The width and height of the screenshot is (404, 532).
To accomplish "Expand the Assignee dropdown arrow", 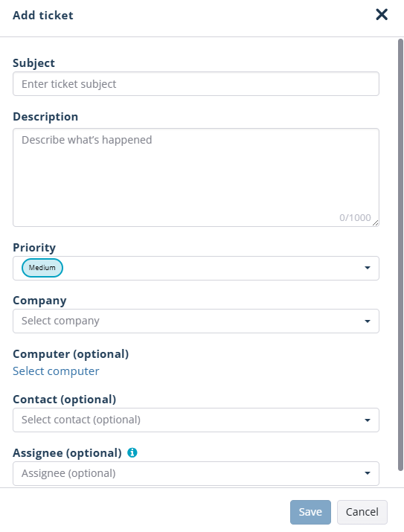I will (368, 473).
